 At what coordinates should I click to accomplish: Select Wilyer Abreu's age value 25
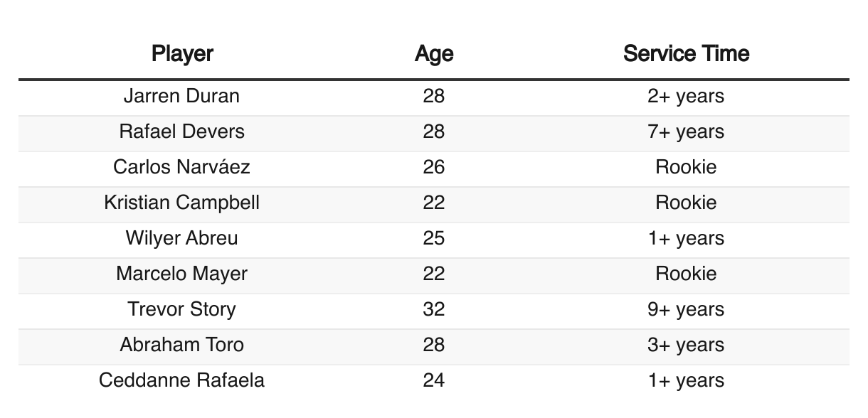(434, 238)
